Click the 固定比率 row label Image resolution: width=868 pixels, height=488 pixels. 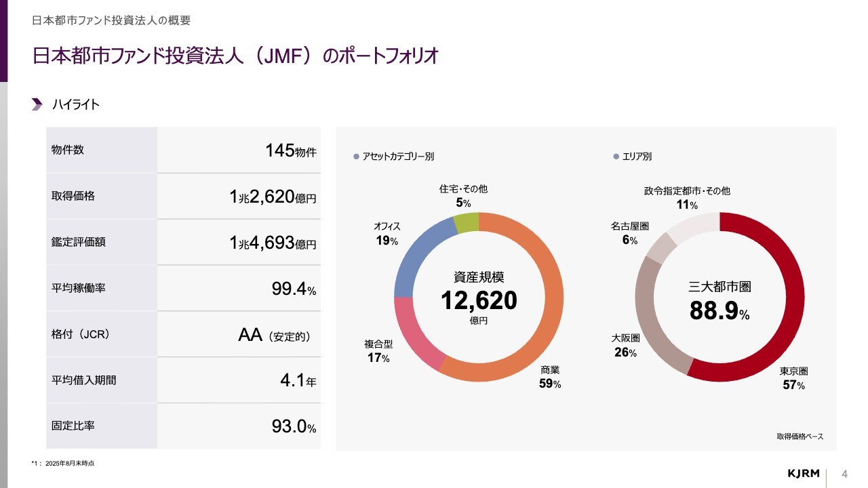73,426
